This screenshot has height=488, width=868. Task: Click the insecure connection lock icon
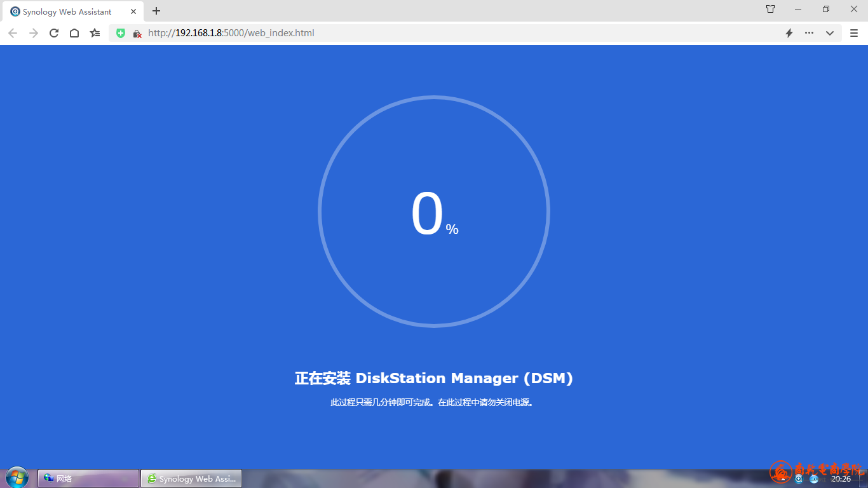pos(137,33)
